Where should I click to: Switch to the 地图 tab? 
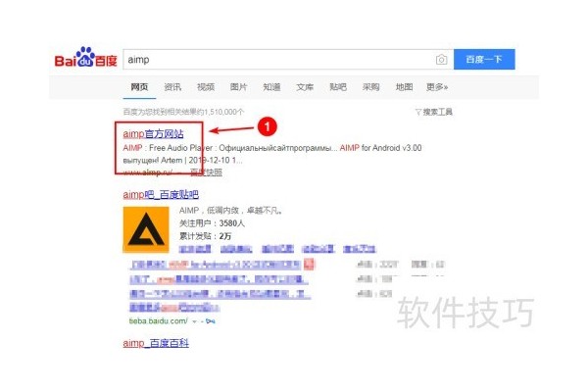(404, 87)
